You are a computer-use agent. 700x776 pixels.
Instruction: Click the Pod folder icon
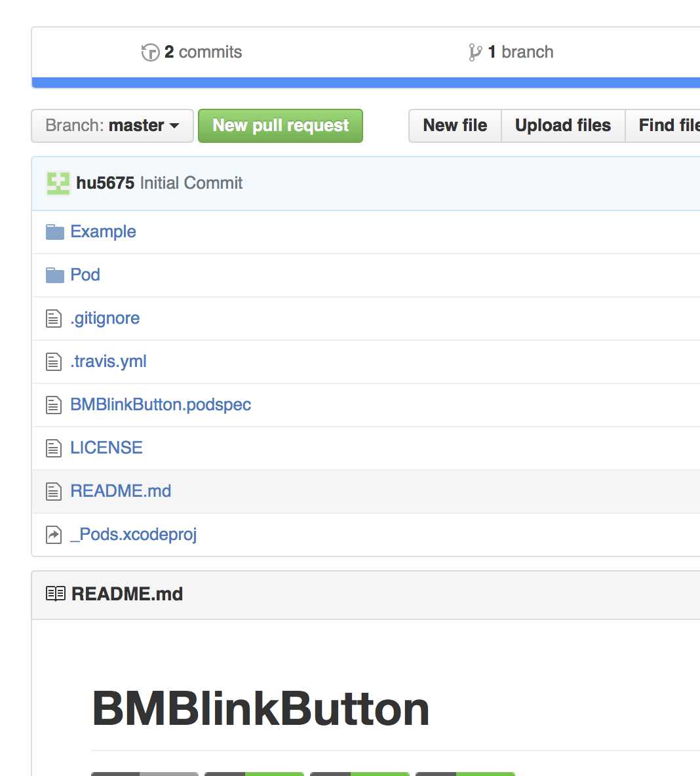[55, 275]
